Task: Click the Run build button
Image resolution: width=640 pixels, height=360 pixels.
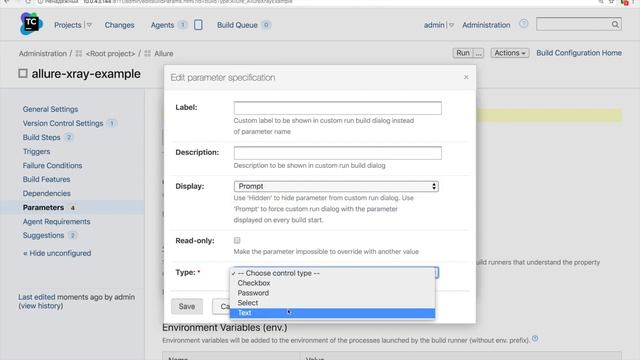Action: tap(463, 53)
